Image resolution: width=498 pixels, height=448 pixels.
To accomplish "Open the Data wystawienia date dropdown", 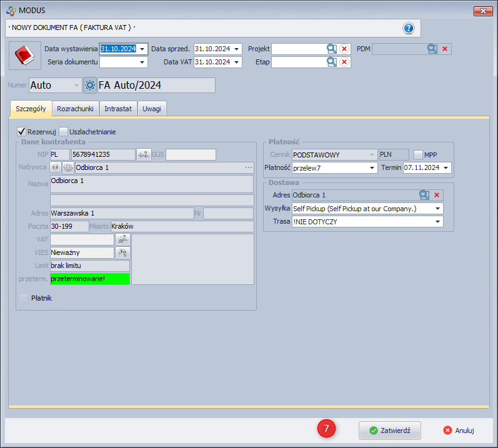I will tap(143, 49).
